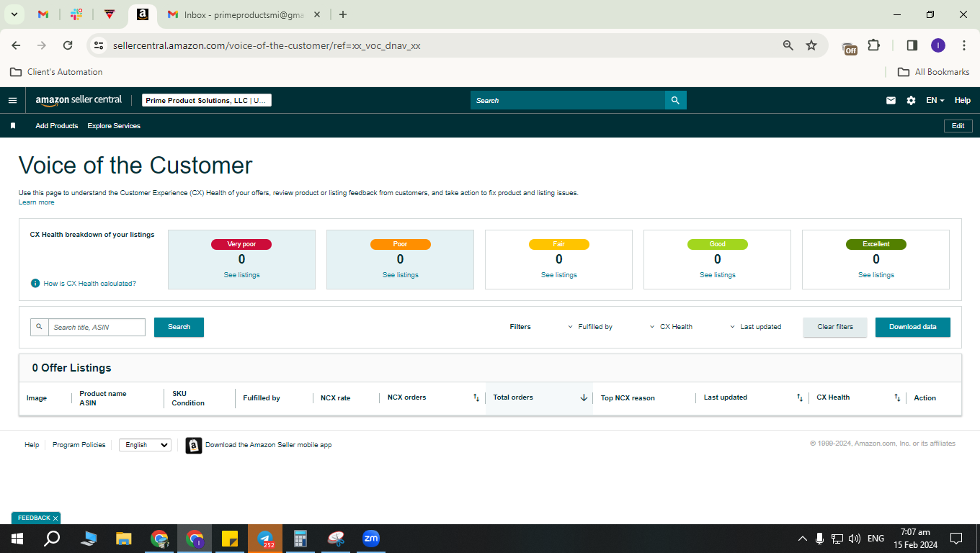Close the Inbox Gmail tab
Viewport: 980px width, 553px height.
coord(317,14)
